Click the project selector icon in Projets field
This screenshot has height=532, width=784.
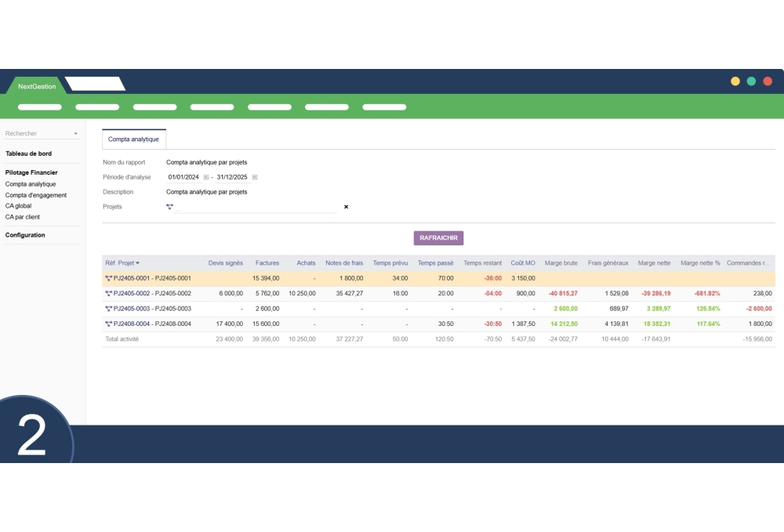click(x=169, y=205)
